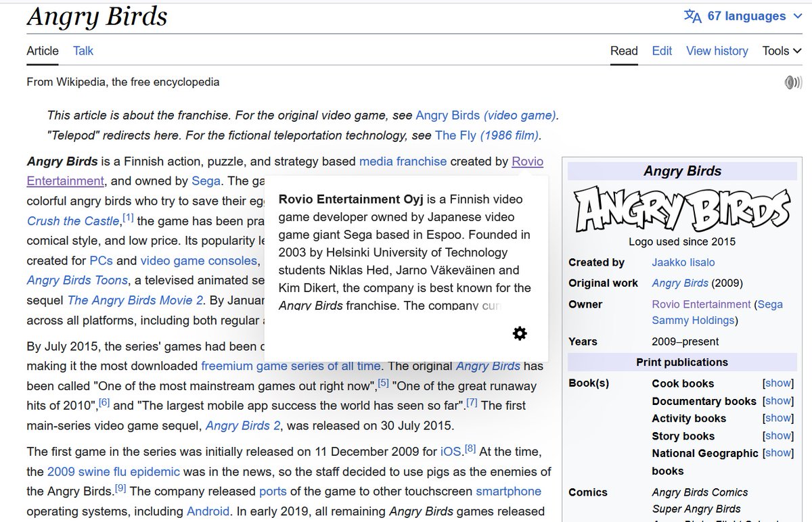Expand the Tools dropdown menu
The image size is (812, 522).
tap(782, 51)
